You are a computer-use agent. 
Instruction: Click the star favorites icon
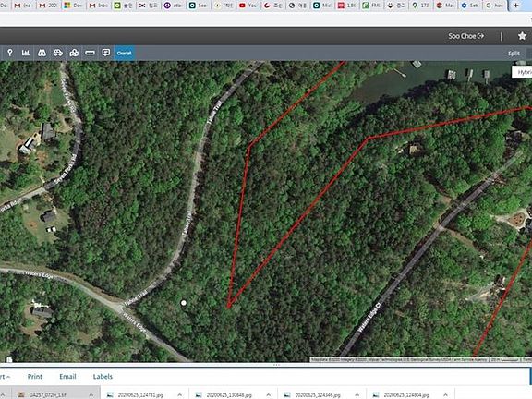click(522, 36)
